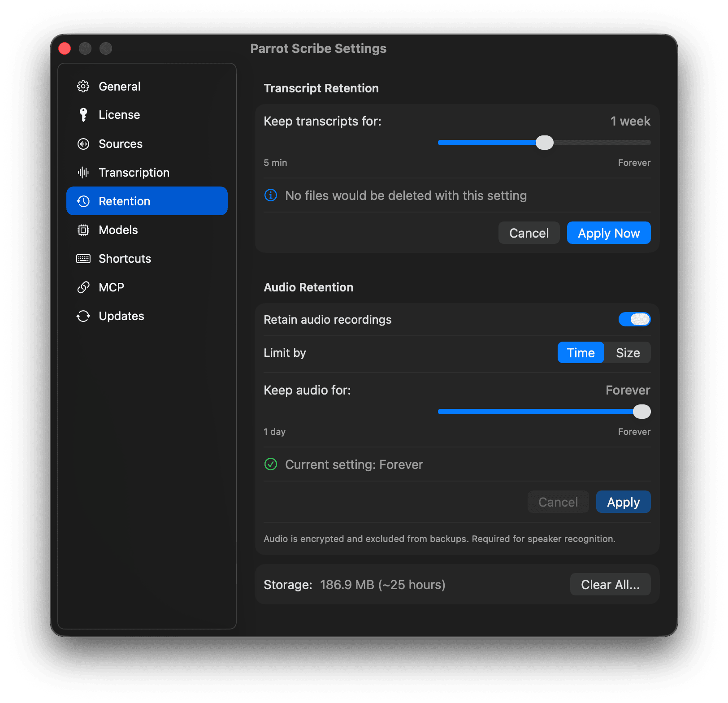Click the Transcription waveform icon
728x703 pixels.
[x=83, y=172]
